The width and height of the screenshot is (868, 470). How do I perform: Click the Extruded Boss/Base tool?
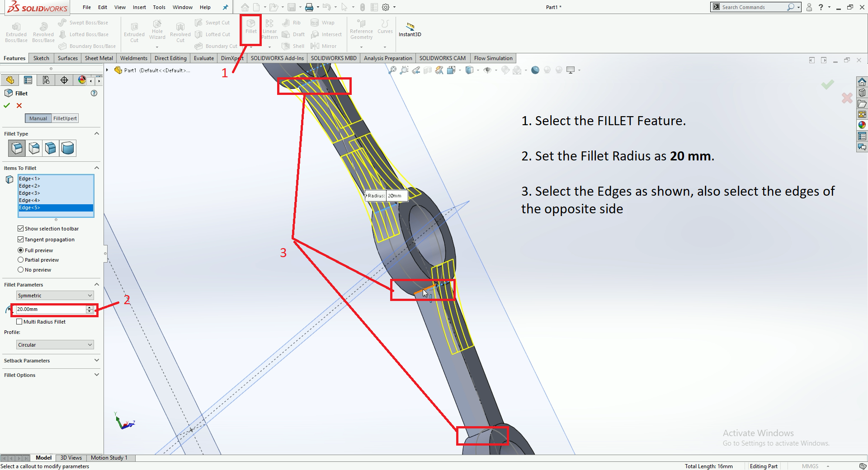click(x=16, y=33)
